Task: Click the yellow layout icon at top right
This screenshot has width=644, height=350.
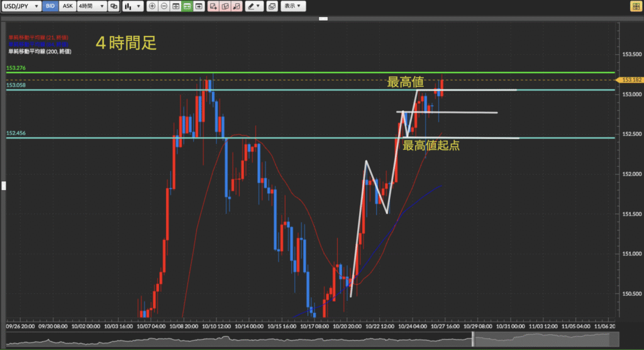Action: (636, 6)
